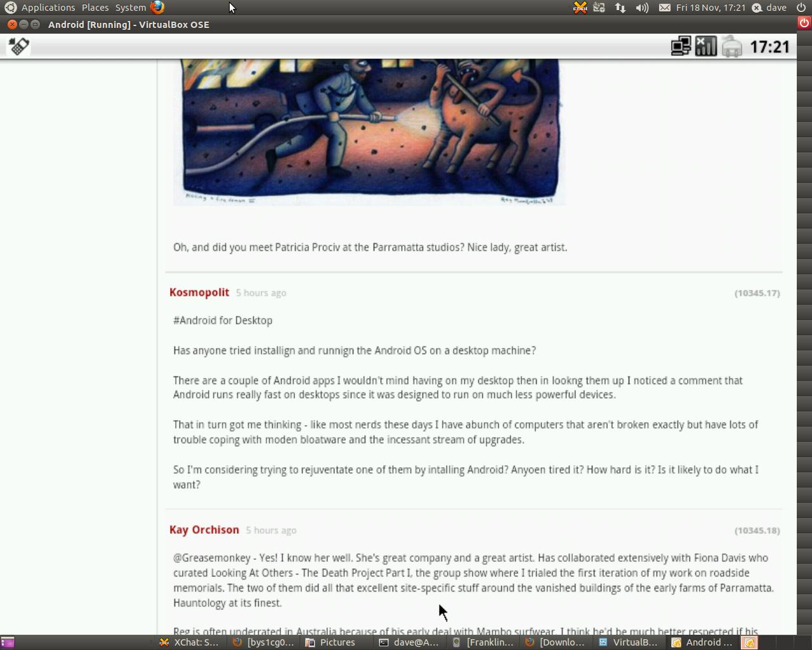The image size is (812, 650).
Task: Switch to the VirtualB... taskbar window
Action: [x=629, y=642]
